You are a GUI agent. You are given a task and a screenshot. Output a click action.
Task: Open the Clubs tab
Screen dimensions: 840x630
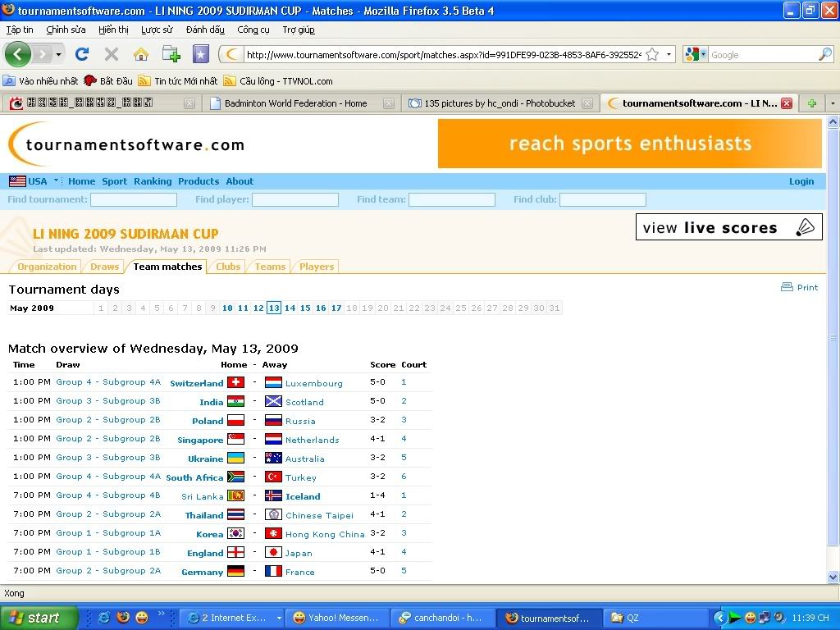(228, 267)
